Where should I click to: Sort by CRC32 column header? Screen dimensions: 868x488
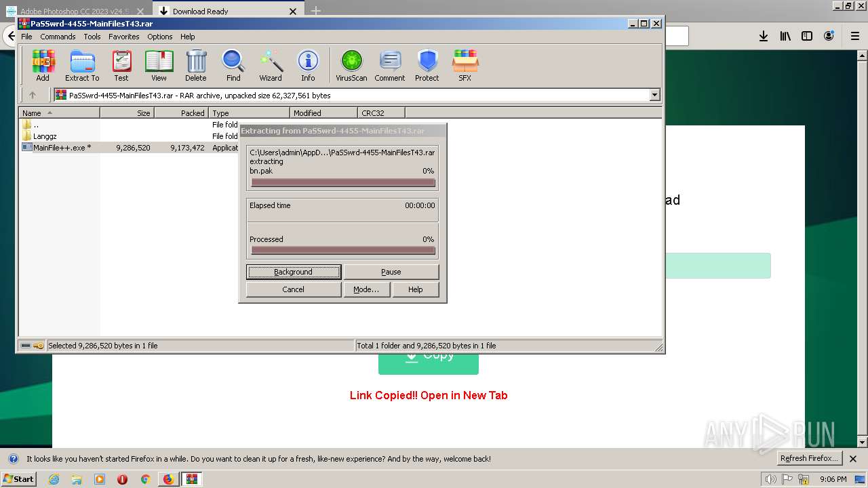coord(381,113)
